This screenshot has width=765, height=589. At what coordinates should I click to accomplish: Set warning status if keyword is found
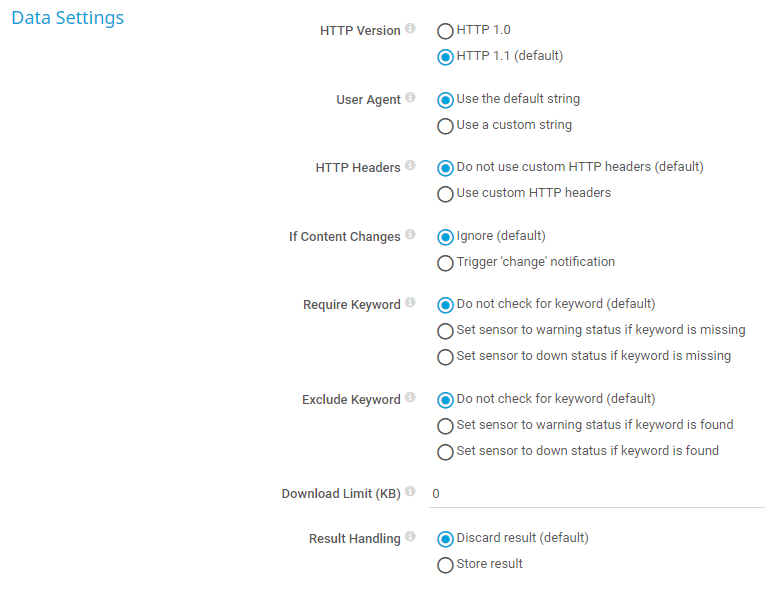point(446,426)
